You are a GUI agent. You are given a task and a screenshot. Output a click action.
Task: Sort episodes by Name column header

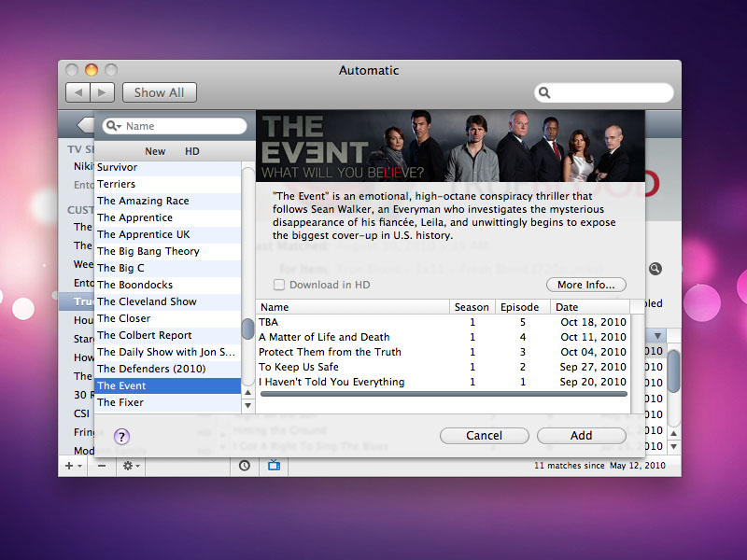pos(353,307)
